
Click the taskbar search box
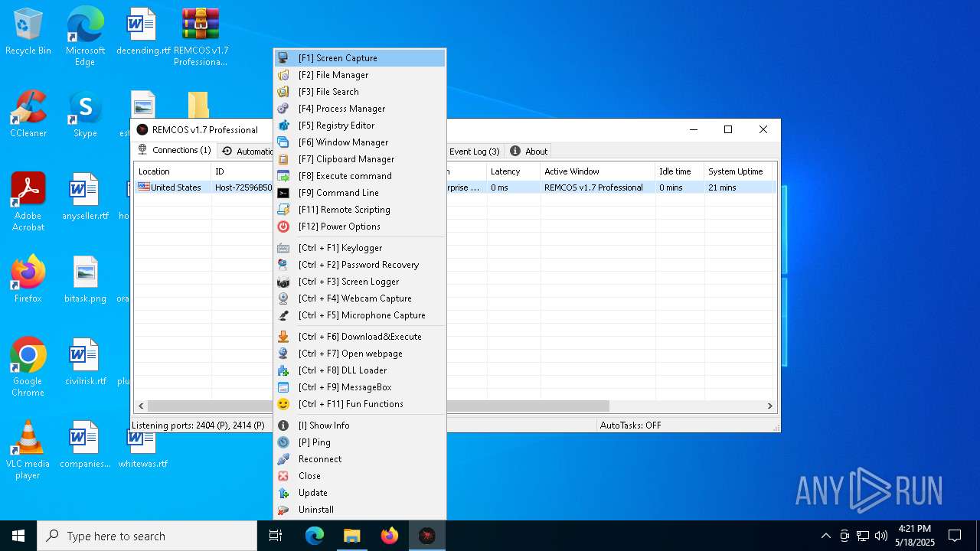tap(147, 536)
